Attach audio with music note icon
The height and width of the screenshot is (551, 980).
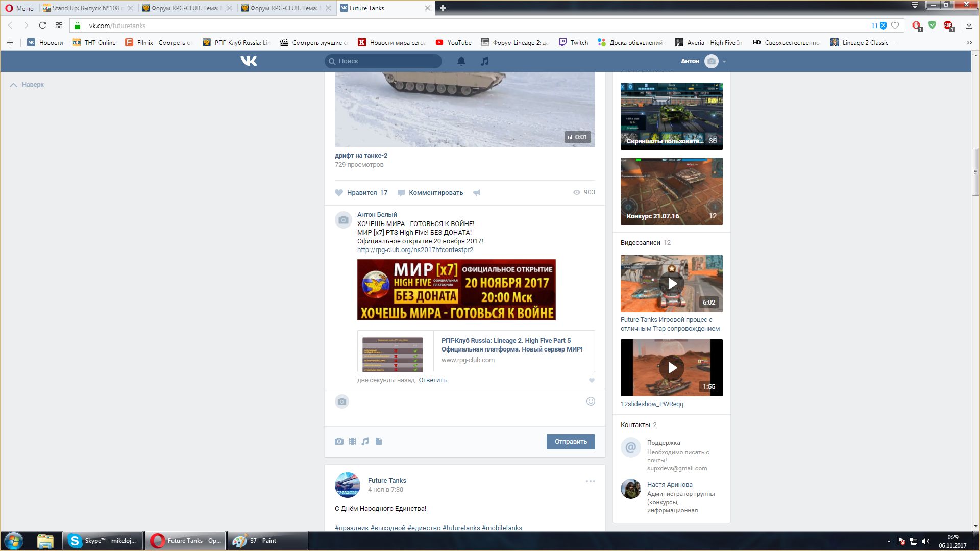click(365, 441)
